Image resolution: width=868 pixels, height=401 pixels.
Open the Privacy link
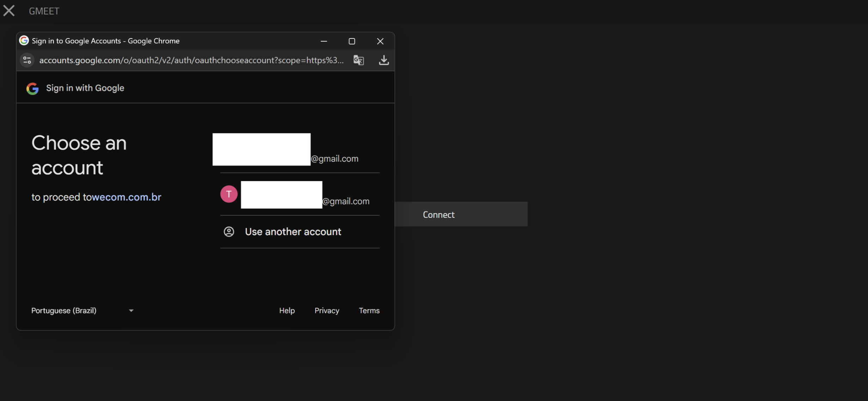coord(326,311)
